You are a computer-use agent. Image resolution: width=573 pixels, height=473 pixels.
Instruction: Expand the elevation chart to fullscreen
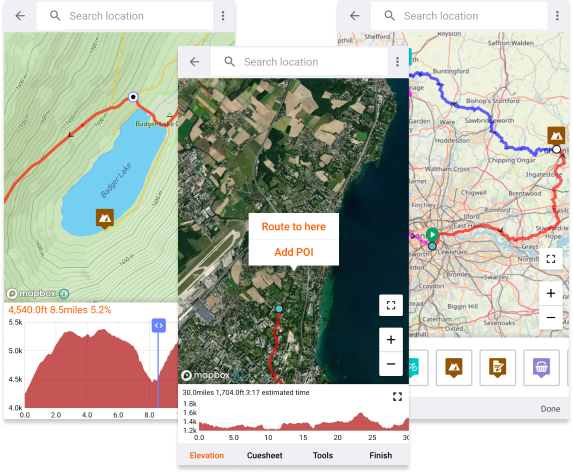397,397
